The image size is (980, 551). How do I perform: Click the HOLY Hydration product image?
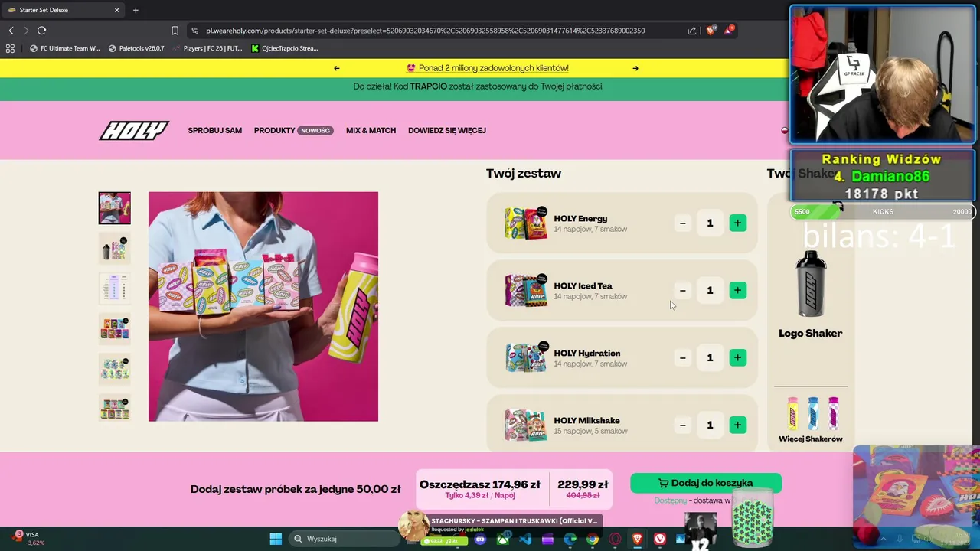(x=526, y=357)
